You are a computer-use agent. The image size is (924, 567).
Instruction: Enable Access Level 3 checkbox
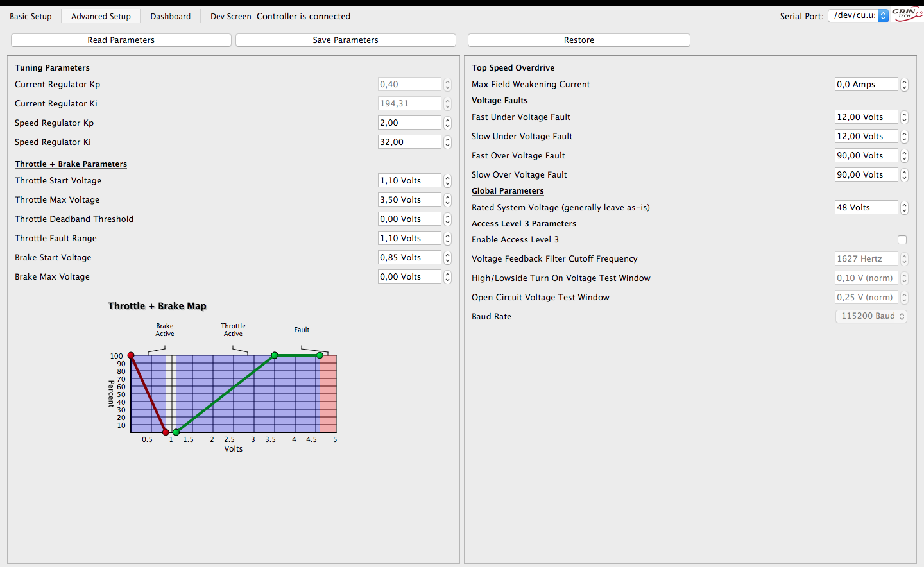tap(902, 240)
